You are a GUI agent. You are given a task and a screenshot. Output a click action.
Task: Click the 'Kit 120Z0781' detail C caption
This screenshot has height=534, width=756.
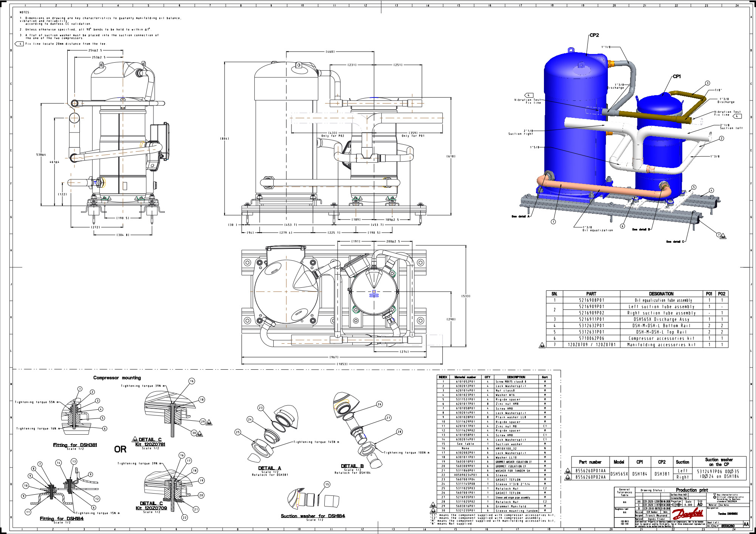(x=150, y=444)
